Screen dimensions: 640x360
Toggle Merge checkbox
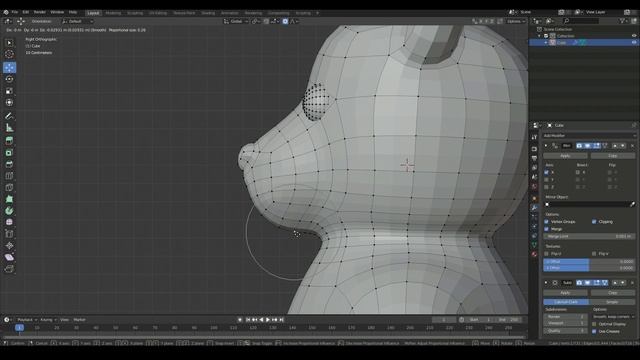click(x=547, y=229)
